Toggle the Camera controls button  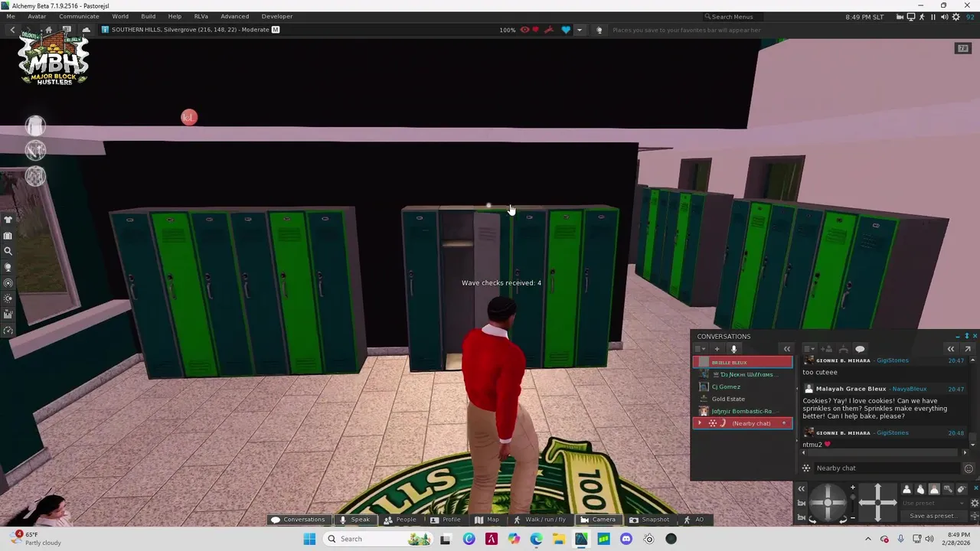[597, 520]
